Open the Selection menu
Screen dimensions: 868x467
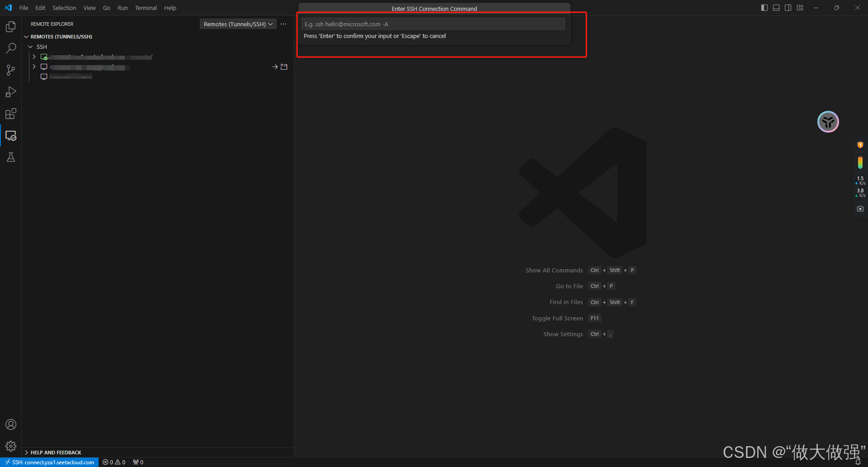click(x=64, y=8)
